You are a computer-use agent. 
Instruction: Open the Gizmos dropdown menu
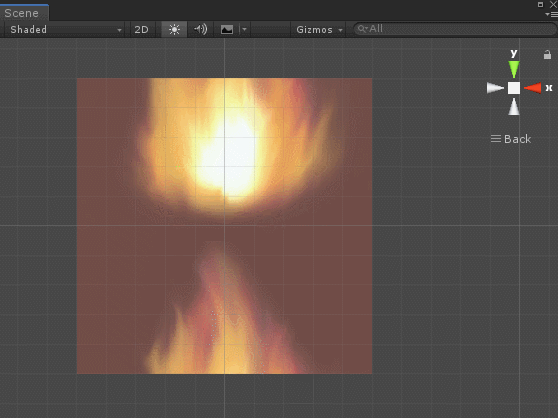click(x=319, y=30)
